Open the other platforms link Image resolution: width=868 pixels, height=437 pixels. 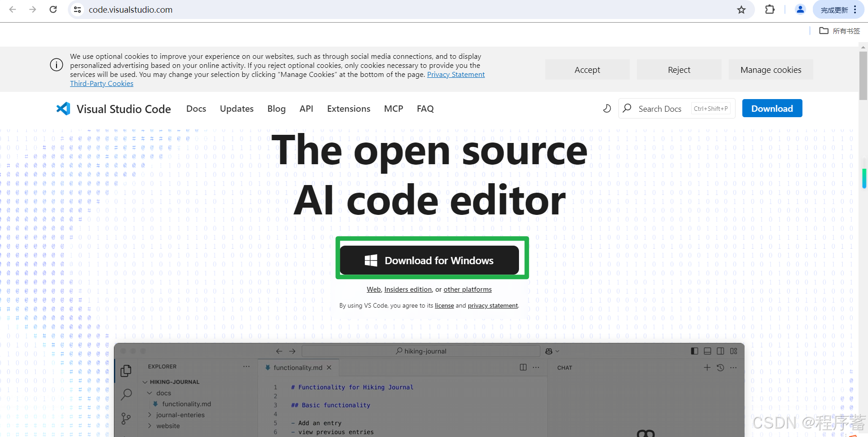coord(467,289)
